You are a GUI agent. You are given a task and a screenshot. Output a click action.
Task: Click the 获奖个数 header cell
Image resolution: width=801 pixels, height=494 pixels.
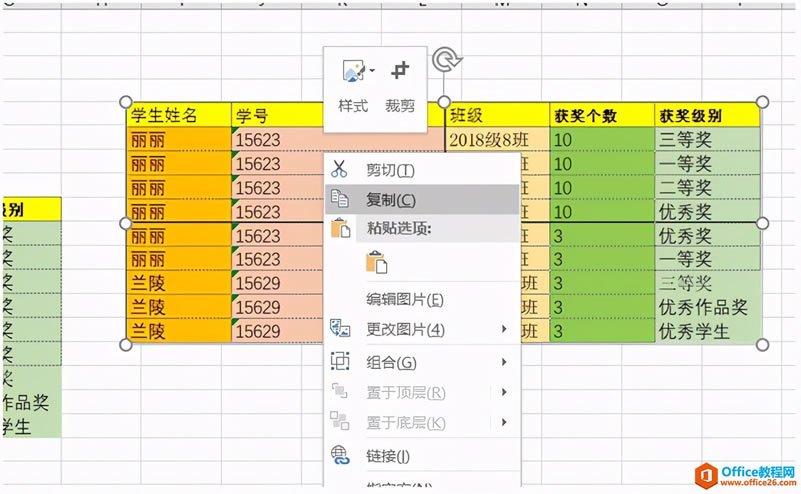point(602,115)
